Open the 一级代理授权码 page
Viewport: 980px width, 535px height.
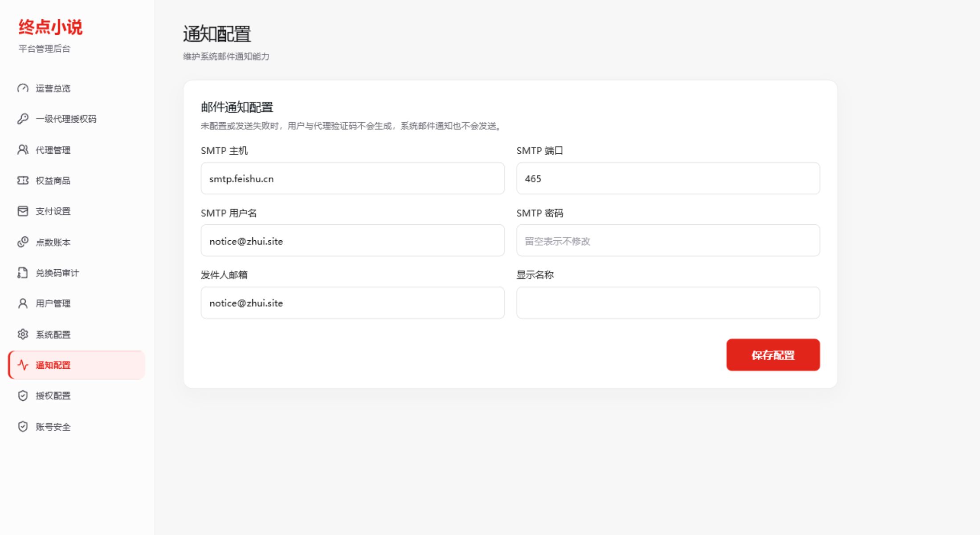(x=77, y=119)
